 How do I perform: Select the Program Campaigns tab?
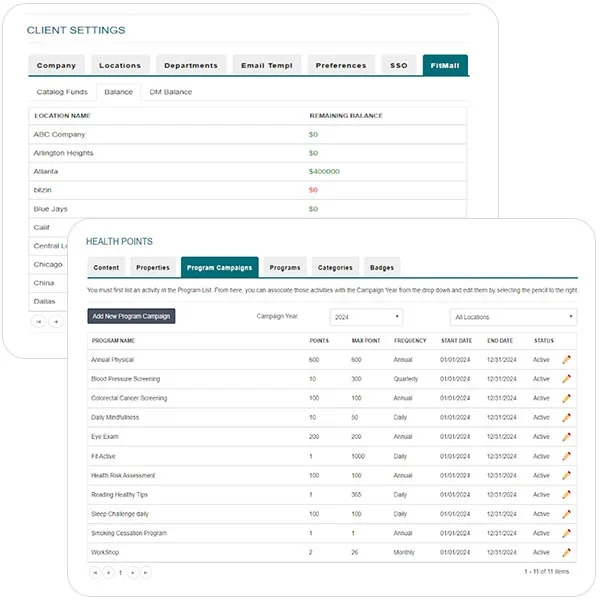220,267
